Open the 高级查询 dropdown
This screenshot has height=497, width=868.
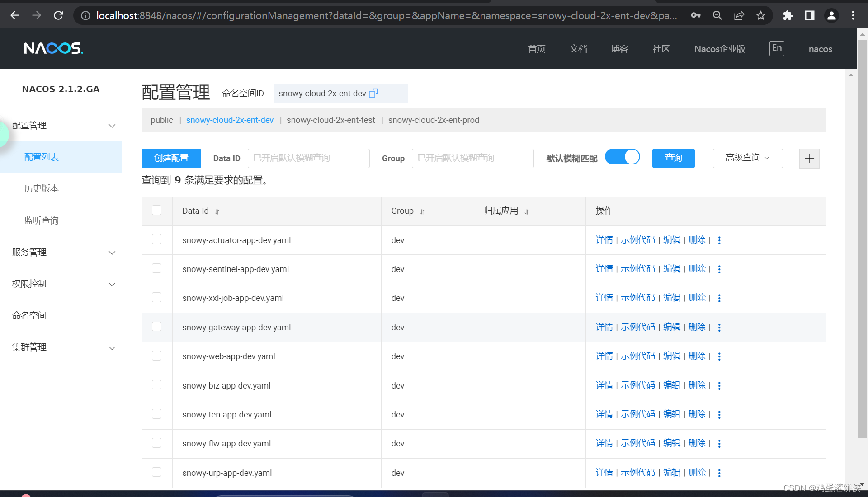pos(748,158)
